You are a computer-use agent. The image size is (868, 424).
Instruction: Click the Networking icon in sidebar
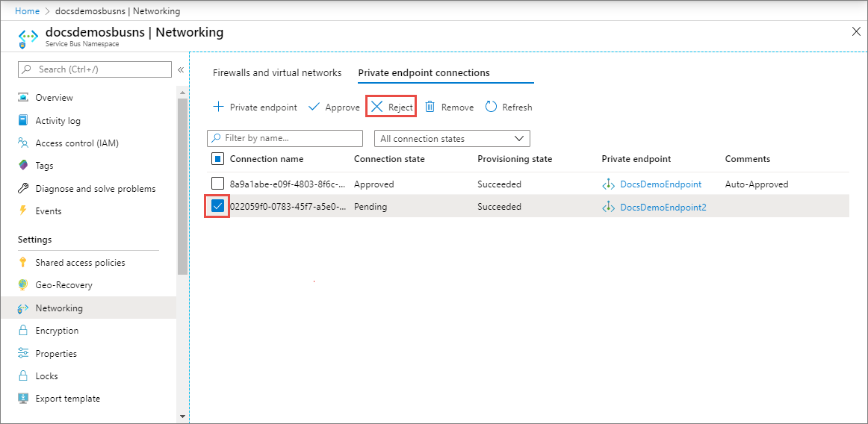click(22, 308)
